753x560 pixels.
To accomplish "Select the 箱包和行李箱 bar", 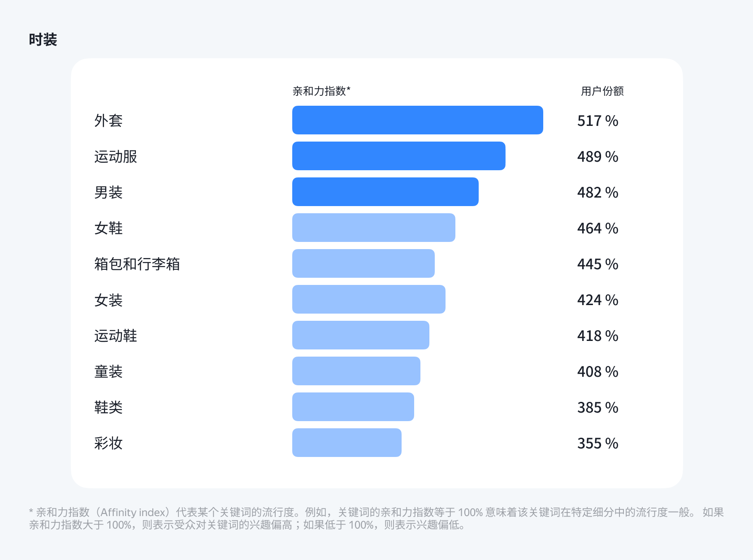I will [363, 263].
